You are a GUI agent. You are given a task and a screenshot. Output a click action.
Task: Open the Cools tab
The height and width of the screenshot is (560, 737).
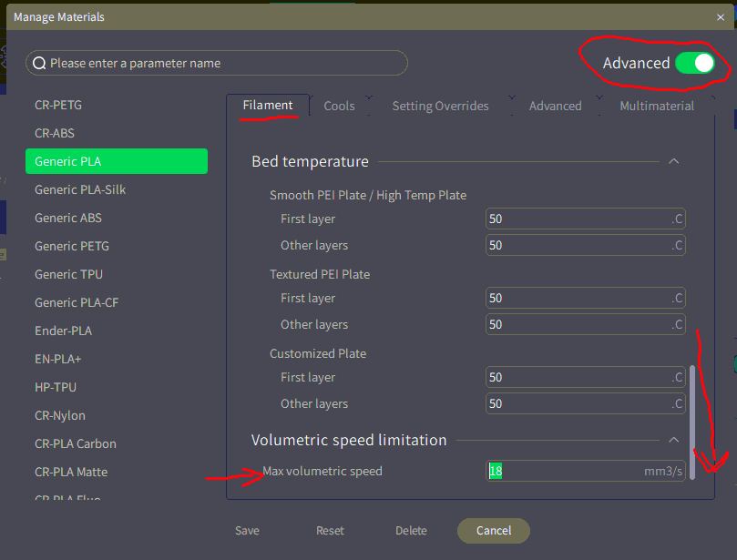coord(339,106)
